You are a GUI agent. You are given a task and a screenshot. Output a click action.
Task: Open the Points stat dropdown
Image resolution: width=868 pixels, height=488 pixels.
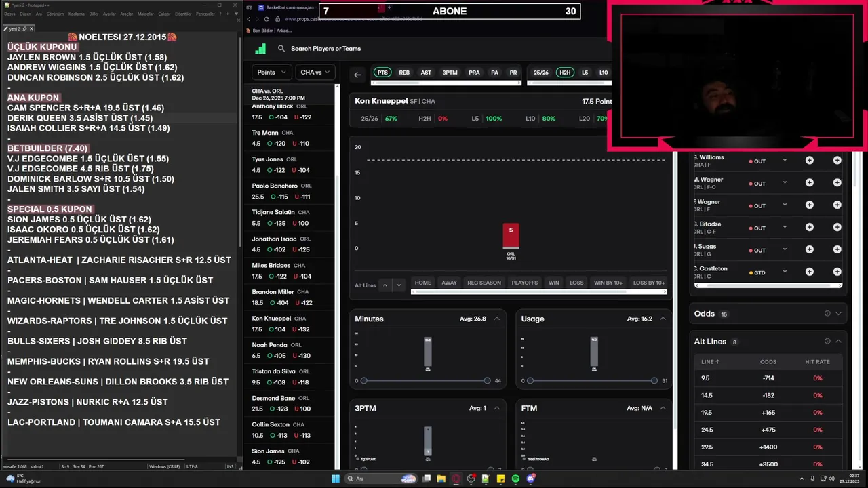[271, 73]
